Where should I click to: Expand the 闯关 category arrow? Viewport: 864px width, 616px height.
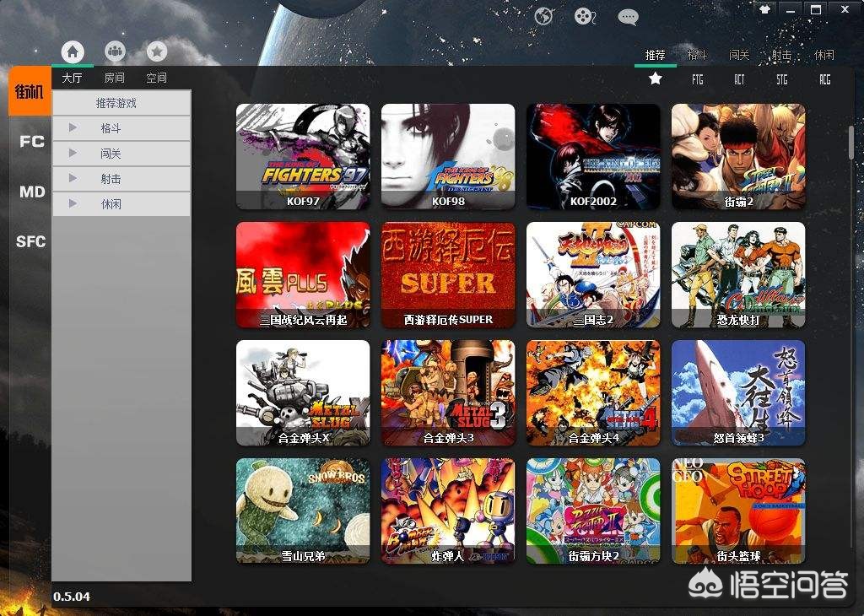[73, 154]
